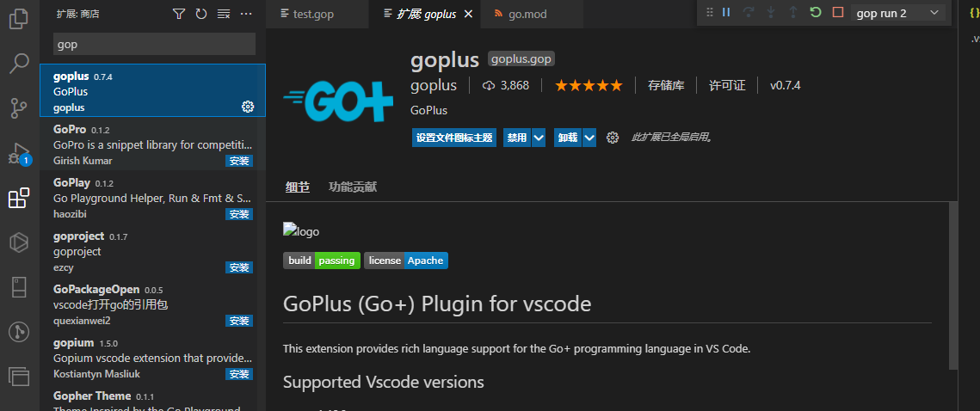Viewport: 980px width, 411px height.
Task: Restart the debug session
Action: click(x=815, y=13)
